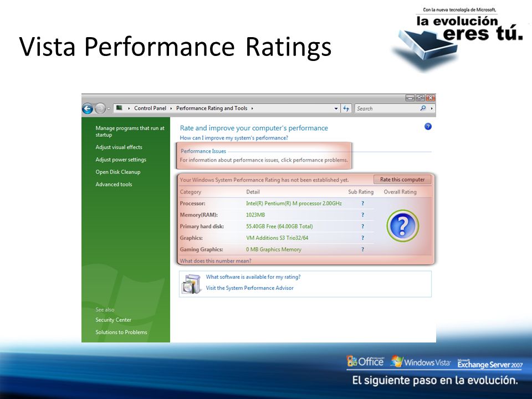The width and height of the screenshot is (532, 399).
Task: Maximize the Performance Rating window
Action: pos(421,98)
